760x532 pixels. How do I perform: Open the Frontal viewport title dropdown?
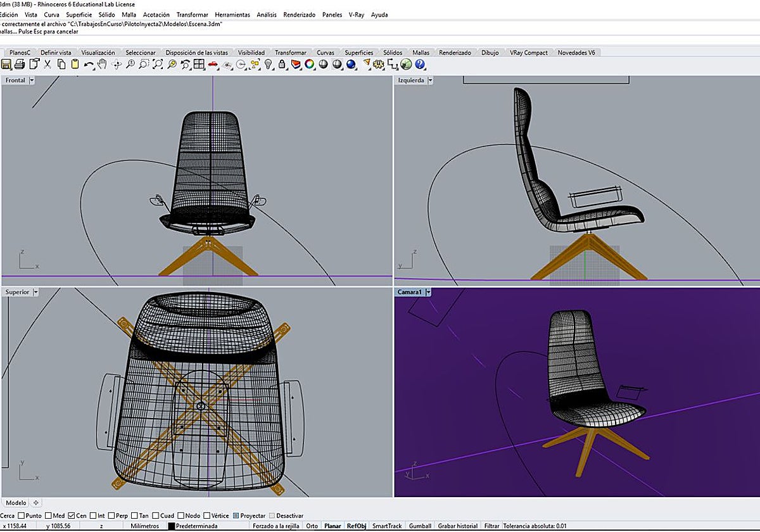point(30,80)
